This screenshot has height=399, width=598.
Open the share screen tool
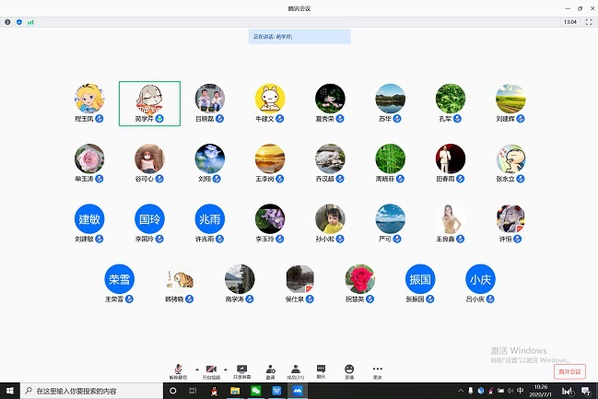pos(242,372)
